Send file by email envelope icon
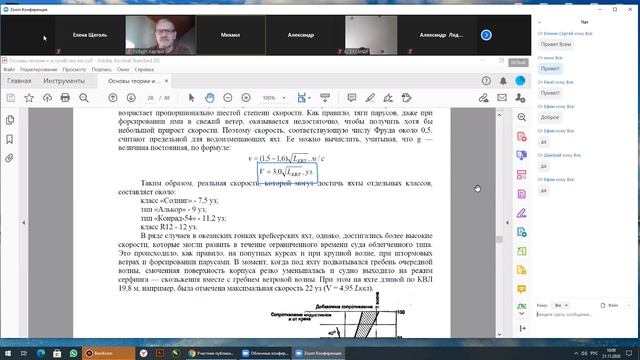Screen dimensions: 640x360 [x=502, y=98]
